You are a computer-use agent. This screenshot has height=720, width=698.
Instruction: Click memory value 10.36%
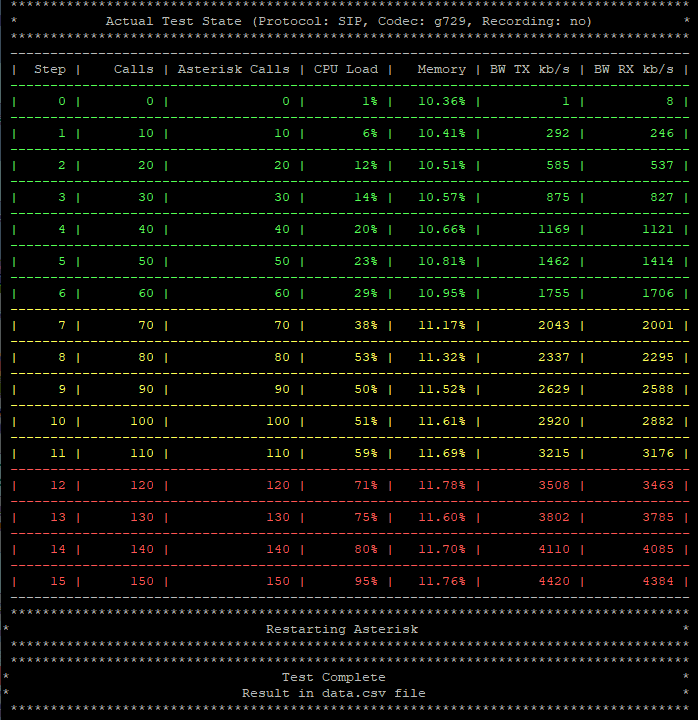point(442,101)
